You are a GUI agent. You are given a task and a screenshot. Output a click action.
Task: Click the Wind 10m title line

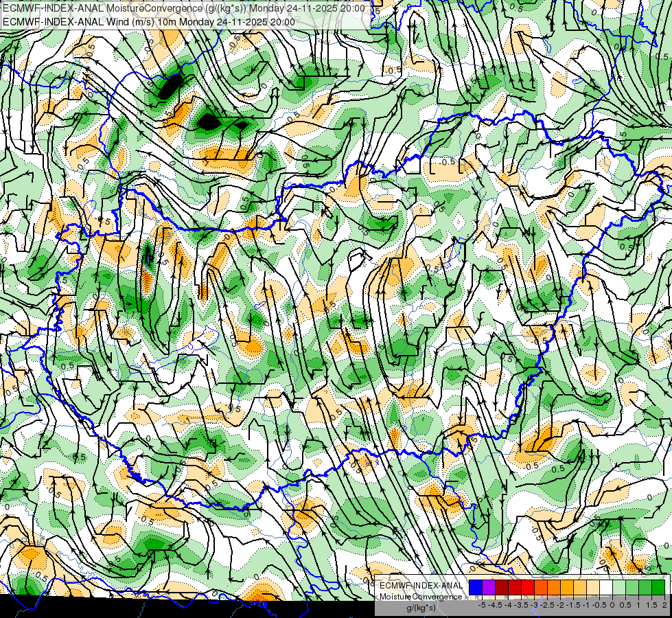tap(149, 22)
